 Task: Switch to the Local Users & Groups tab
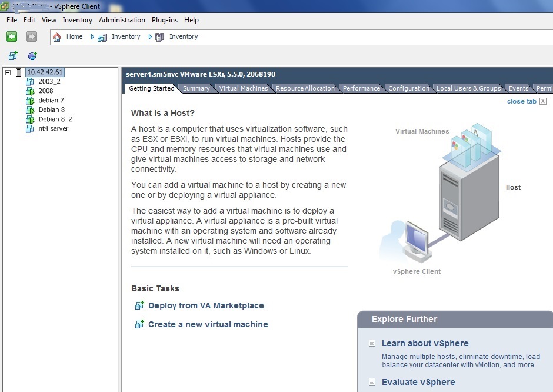[x=468, y=88]
